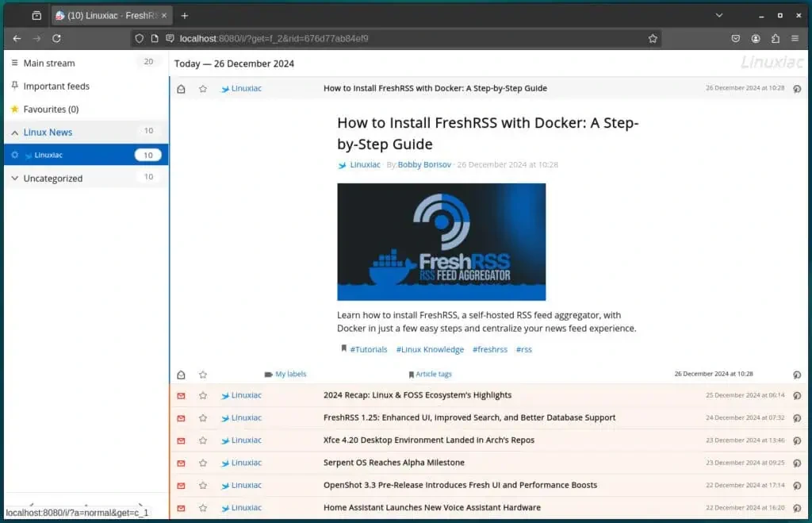
Task: Bookmark this page using the star icon
Action: (x=653, y=38)
